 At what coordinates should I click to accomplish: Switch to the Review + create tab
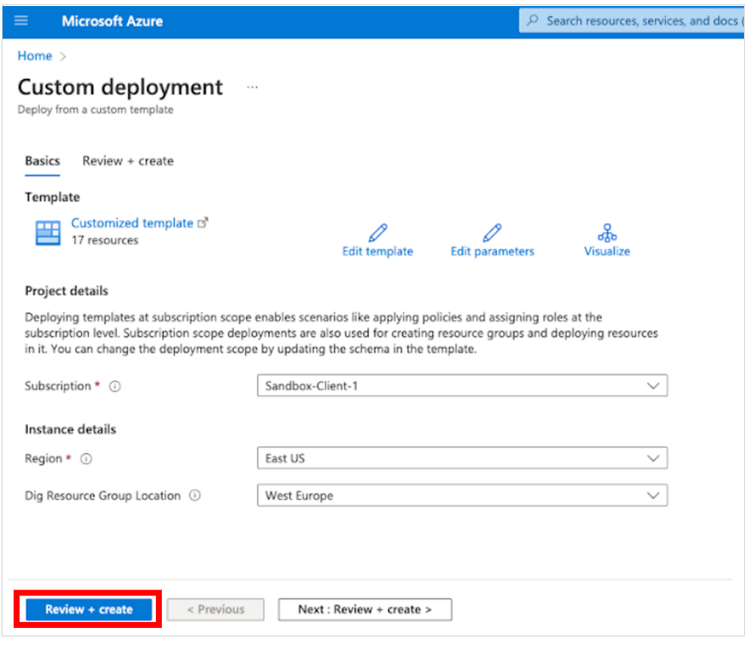click(128, 161)
